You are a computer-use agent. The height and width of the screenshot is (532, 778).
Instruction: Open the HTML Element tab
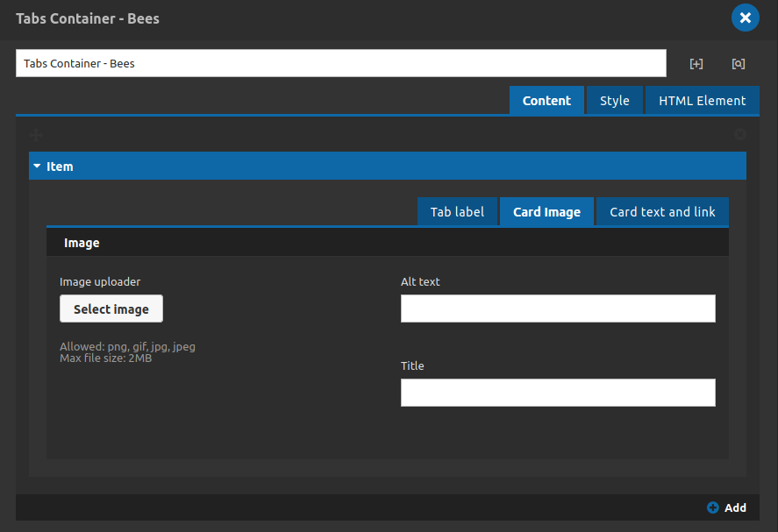[x=702, y=101]
